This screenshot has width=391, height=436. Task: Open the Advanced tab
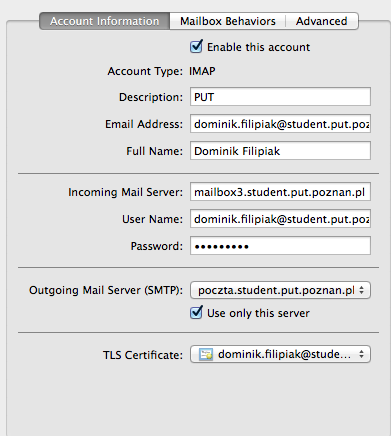coord(322,21)
